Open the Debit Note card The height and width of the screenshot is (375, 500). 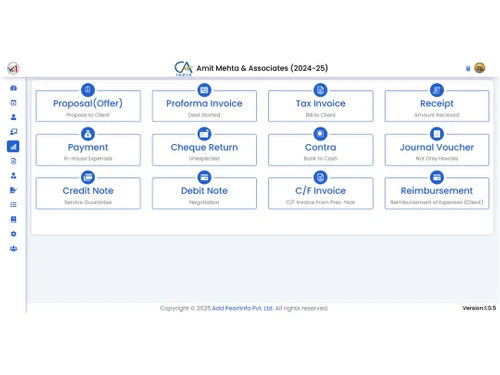click(204, 194)
